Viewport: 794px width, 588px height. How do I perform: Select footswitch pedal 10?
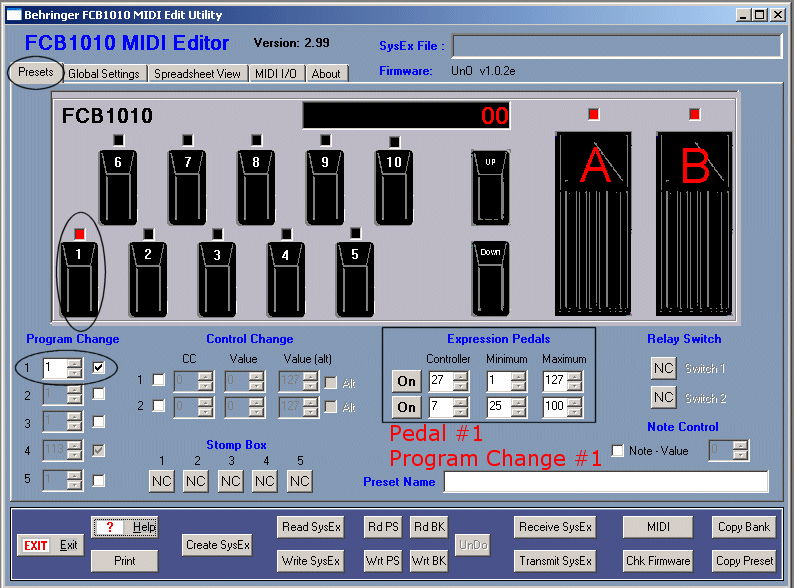(394, 187)
